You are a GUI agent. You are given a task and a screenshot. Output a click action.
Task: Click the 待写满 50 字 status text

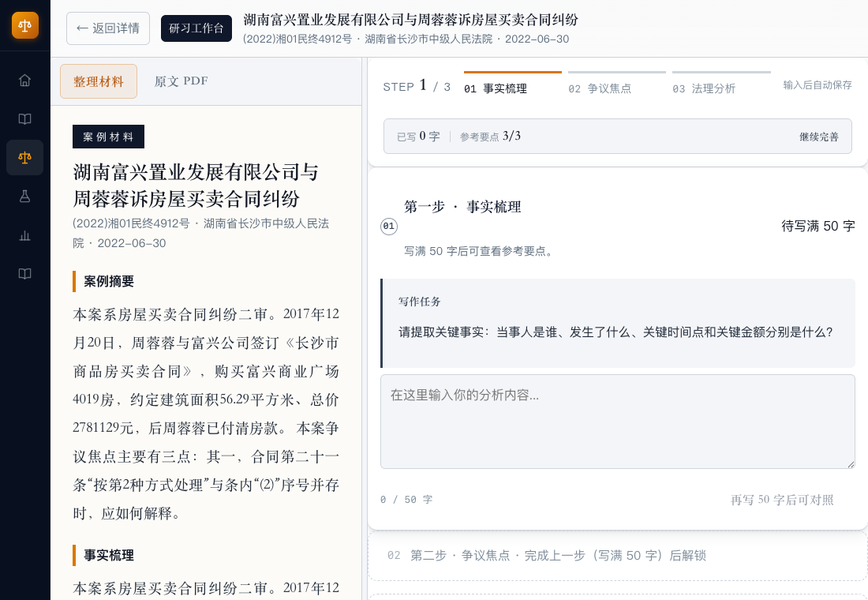coord(818,226)
